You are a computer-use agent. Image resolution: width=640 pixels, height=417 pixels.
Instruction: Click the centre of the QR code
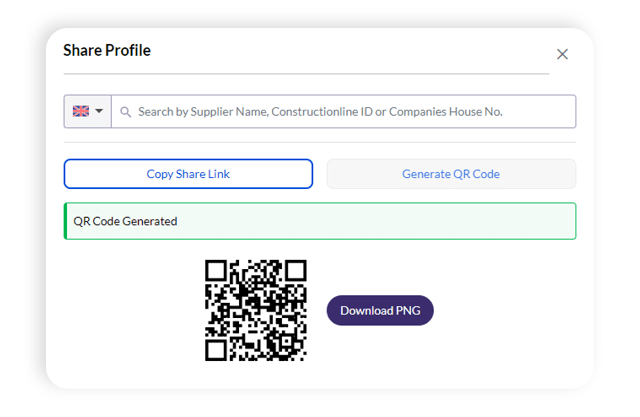click(x=256, y=310)
